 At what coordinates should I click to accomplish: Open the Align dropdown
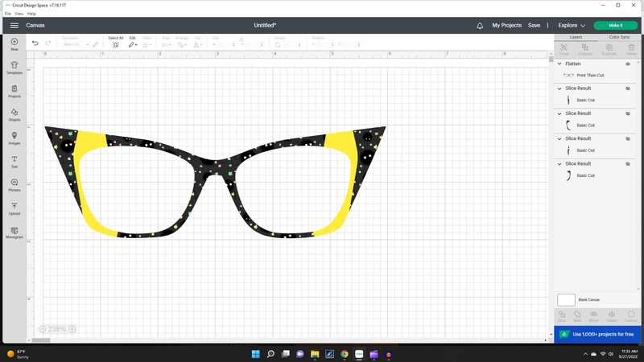point(167,45)
